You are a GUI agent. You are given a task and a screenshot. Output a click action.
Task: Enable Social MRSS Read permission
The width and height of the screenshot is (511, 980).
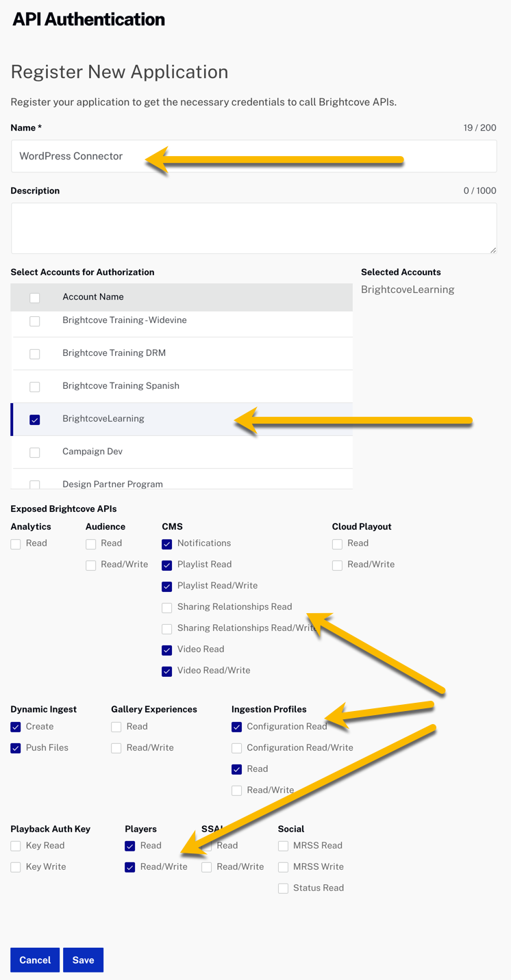283,846
